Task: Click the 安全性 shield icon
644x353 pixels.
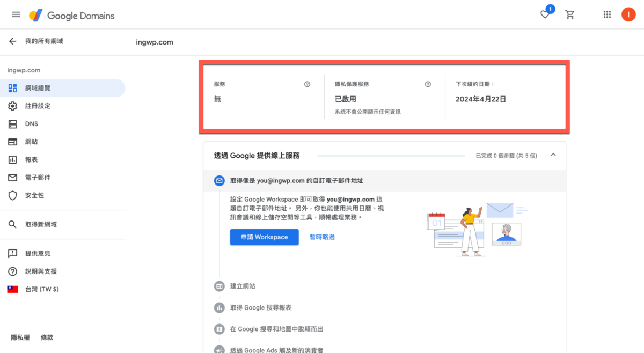Action: (12, 195)
